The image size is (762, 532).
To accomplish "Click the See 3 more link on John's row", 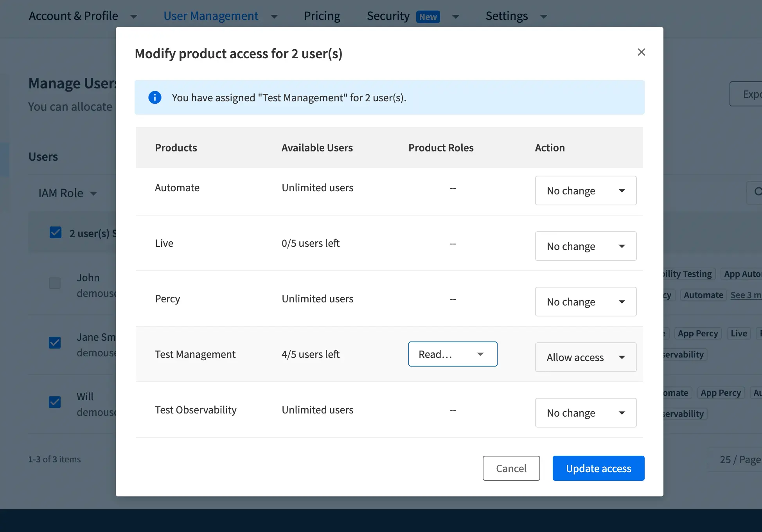I will click(745, 295).
